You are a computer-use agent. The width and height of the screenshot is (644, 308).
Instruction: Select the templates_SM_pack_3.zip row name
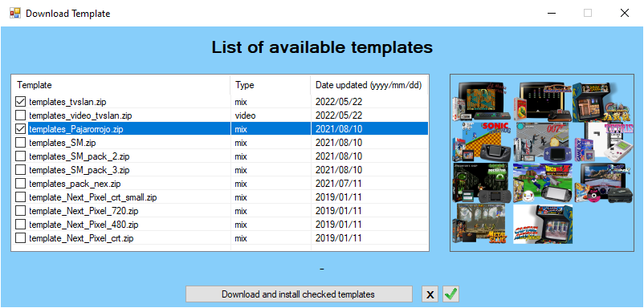tap(79, 170)
